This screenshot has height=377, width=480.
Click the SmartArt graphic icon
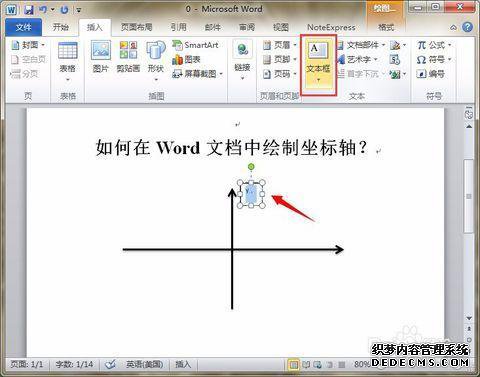(x=177, y=45)
